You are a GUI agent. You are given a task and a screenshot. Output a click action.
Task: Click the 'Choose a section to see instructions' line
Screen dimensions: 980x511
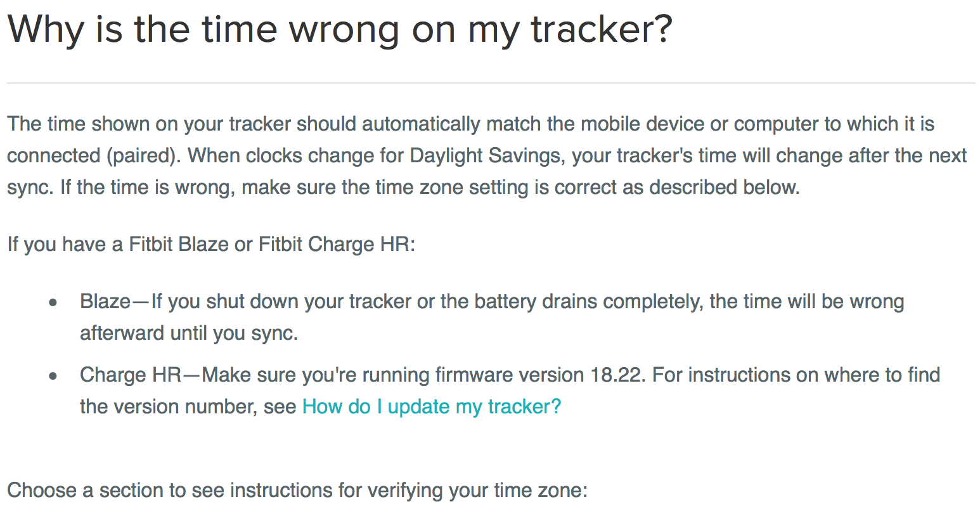(297, 490)
